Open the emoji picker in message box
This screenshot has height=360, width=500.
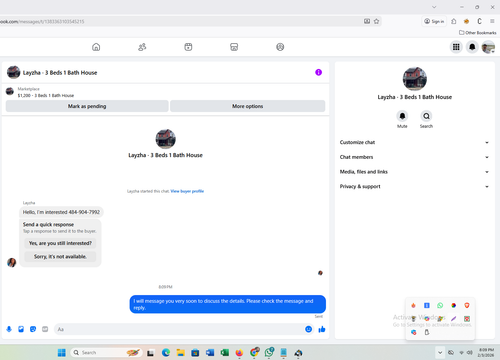309,329
